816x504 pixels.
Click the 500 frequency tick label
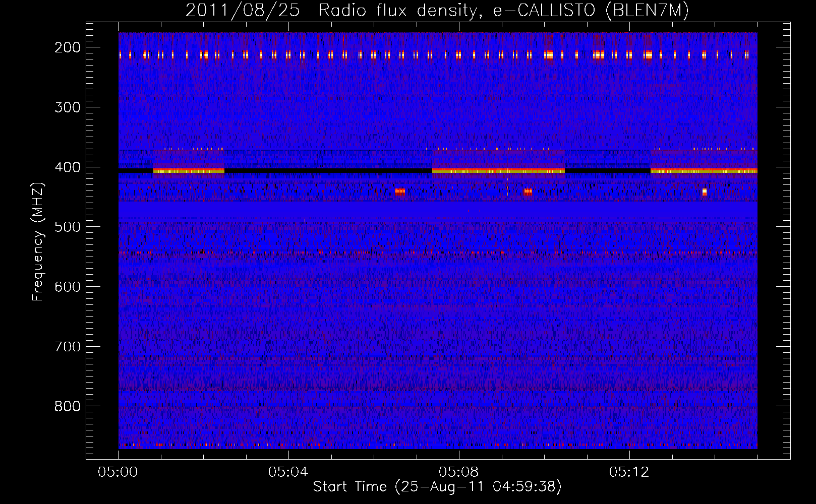(x=68, y=227)
